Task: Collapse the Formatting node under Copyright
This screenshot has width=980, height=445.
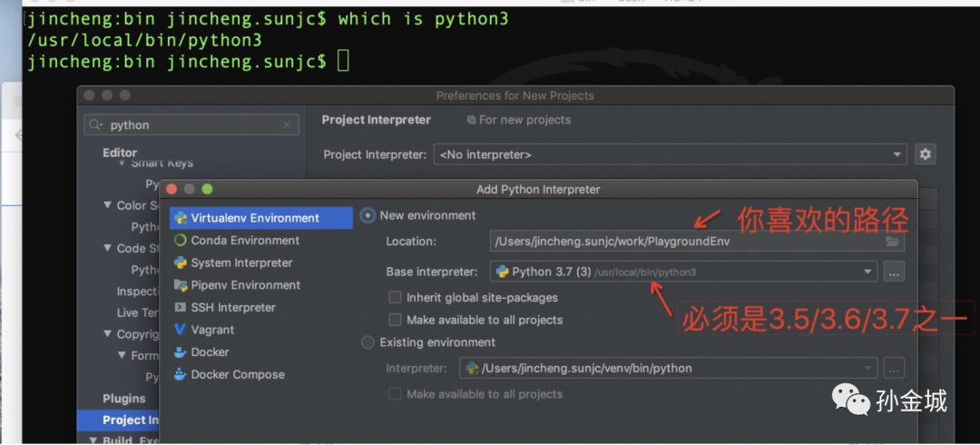Action: click(x=122, y=355)
